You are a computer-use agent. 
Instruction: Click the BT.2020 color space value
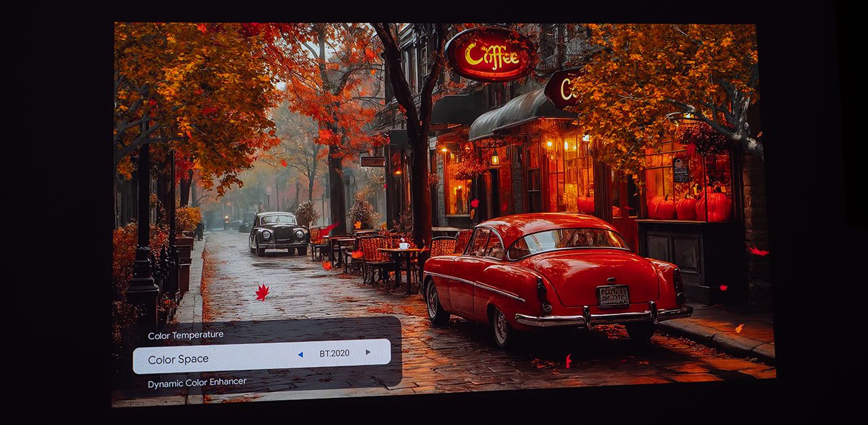coord(334,353)
